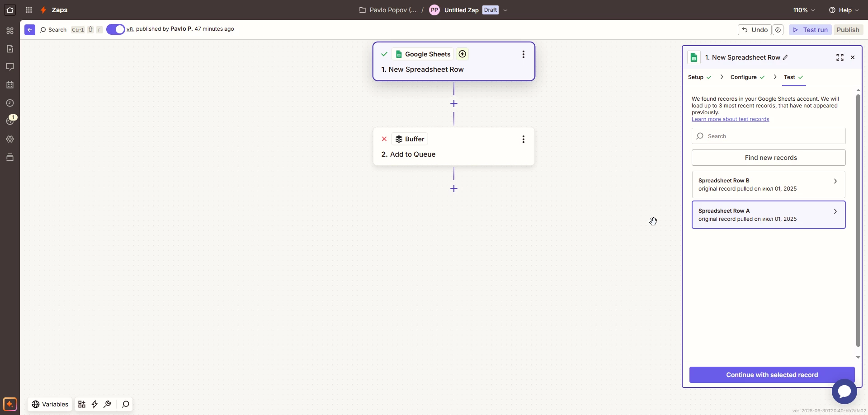Expand Spreadsheet Row A record chevron

[835, 211]
